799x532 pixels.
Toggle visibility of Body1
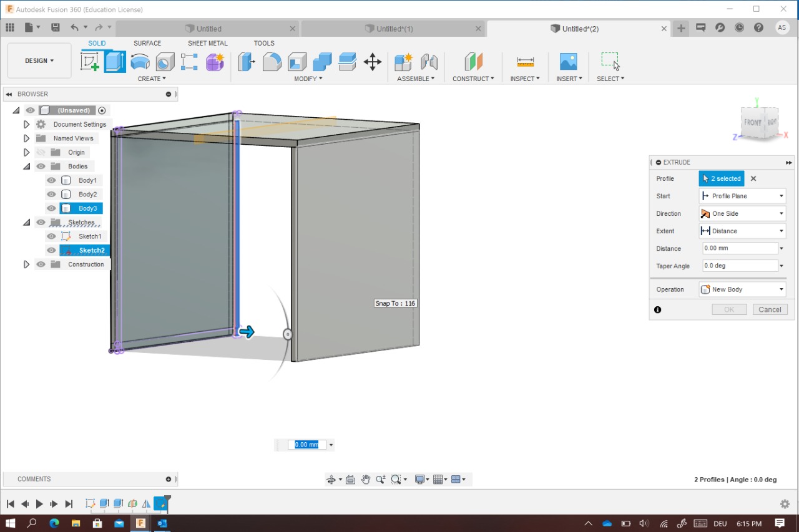(x=52, y=180)
